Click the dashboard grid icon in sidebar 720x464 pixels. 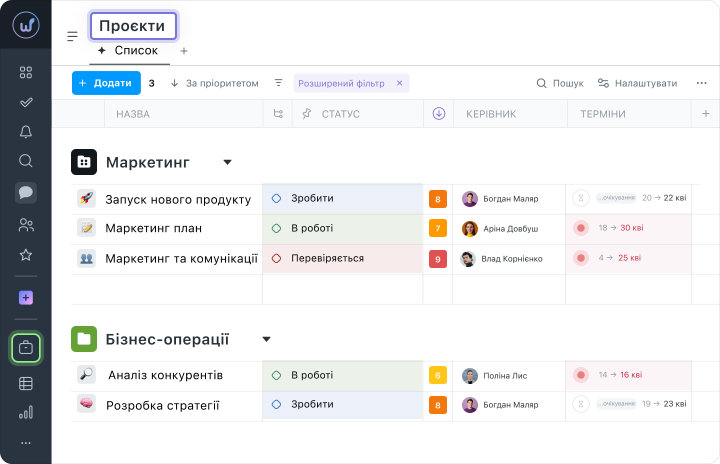tap(26, 72)
